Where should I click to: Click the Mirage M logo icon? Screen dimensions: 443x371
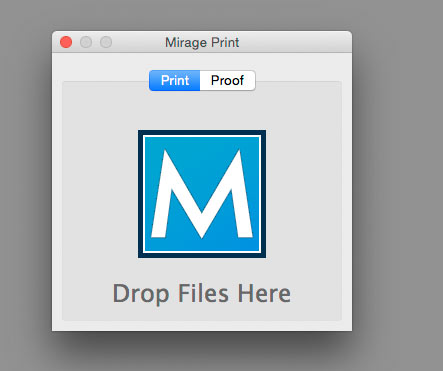pyautogui.click(x=202, y=194)
